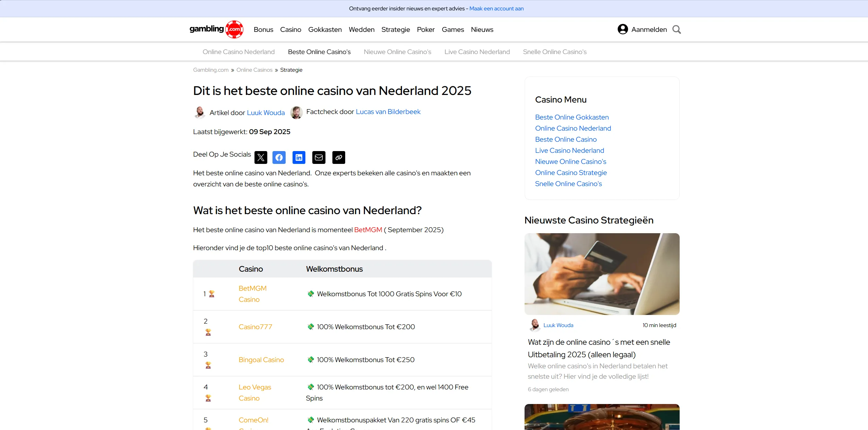Select the Beste Online Casino's subnav tab
Screen dimensions: 868x430
tap(319, 52)
